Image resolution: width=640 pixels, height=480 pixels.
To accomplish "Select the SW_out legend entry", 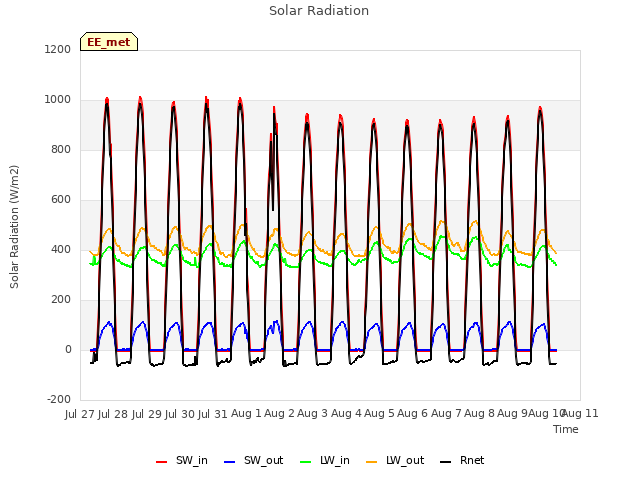I will pyautogui.click(x=253, y=460).
